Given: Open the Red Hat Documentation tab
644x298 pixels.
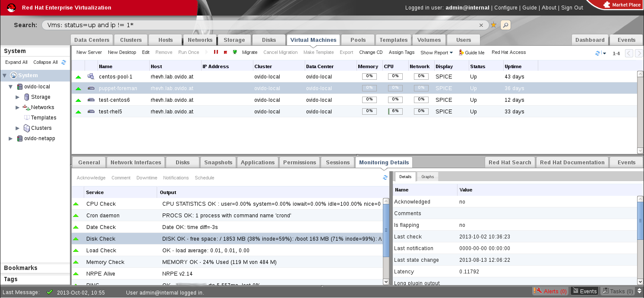Looking at the screenshot, I should click(x=572, y=163).
